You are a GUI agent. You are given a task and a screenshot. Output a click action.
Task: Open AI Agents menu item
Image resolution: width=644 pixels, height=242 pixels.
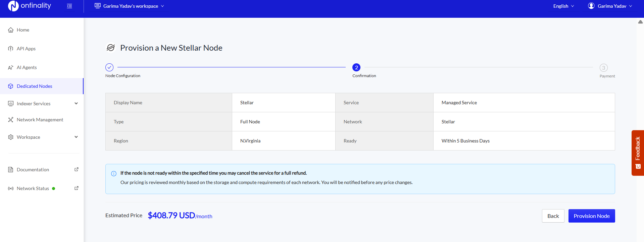[x=42, y=67]
